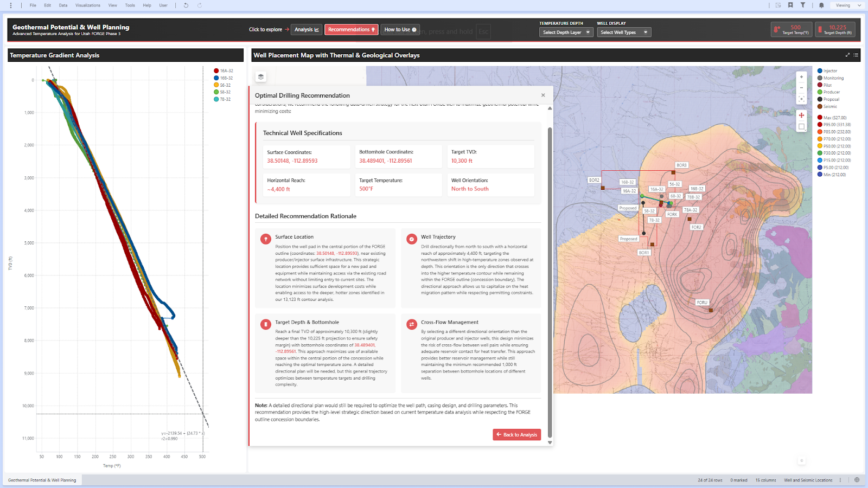The image size is (868, 488).
Task: Click the P30.00 (212.00) color legend swatch
Action: tap(820, 153)
